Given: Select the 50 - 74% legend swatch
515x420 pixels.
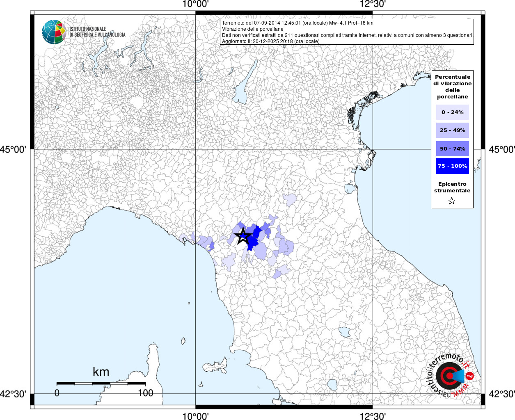Looking at the screenshot, I should [x=452, y=148].
